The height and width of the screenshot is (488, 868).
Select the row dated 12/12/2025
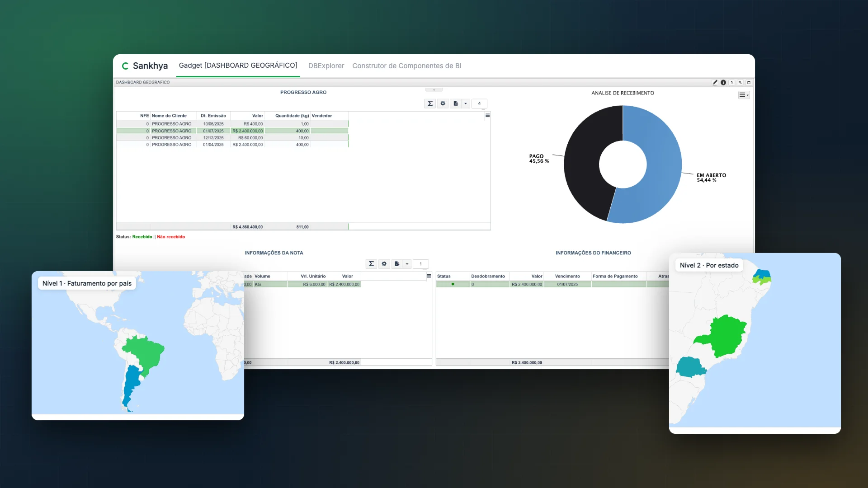coord(232,138)
